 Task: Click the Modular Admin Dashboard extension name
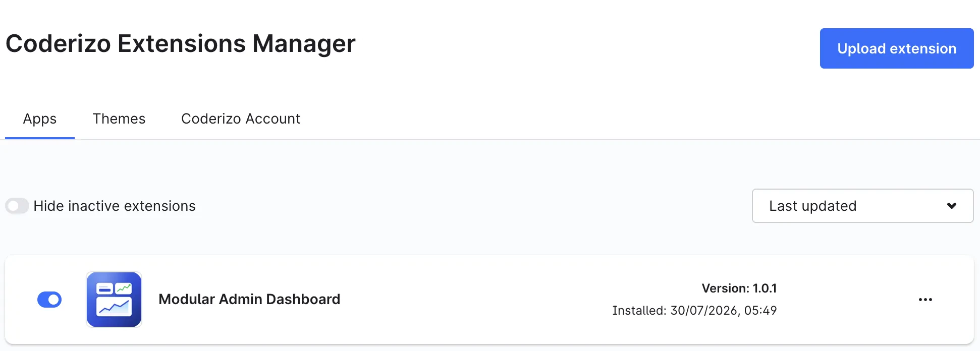(x=249, y=299)
